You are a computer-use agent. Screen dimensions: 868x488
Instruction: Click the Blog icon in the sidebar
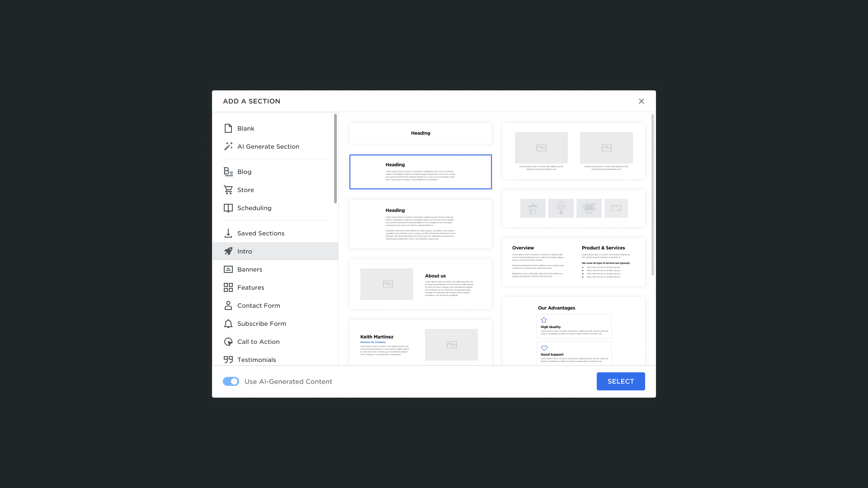coord(228,172)
